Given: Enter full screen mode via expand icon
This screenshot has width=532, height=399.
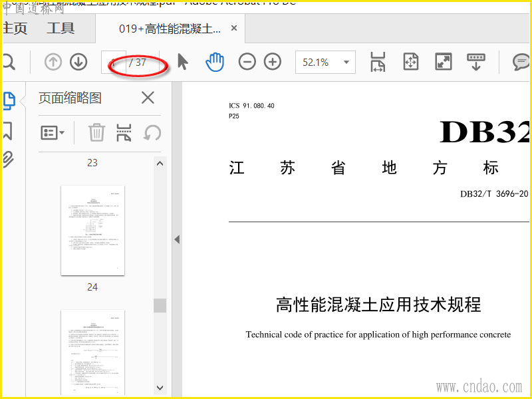Looking at the screenshot, I should click(443, 62).
